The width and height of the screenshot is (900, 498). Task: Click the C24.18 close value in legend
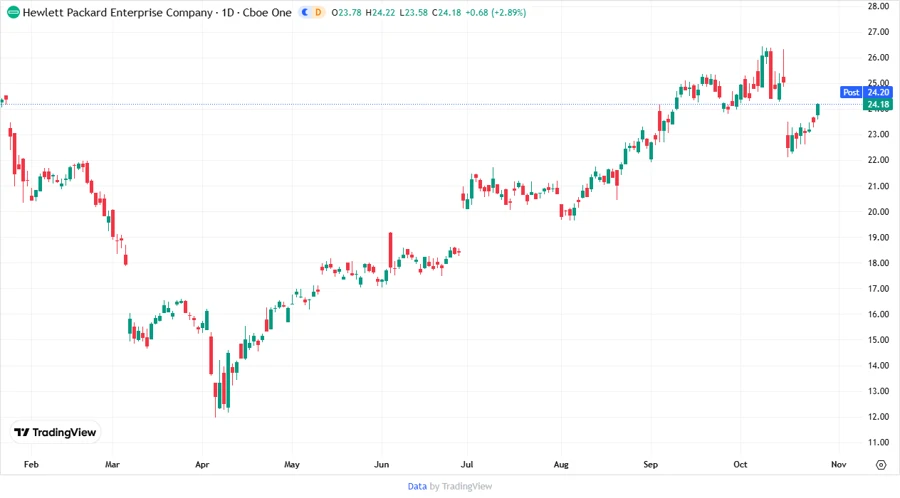447,12
